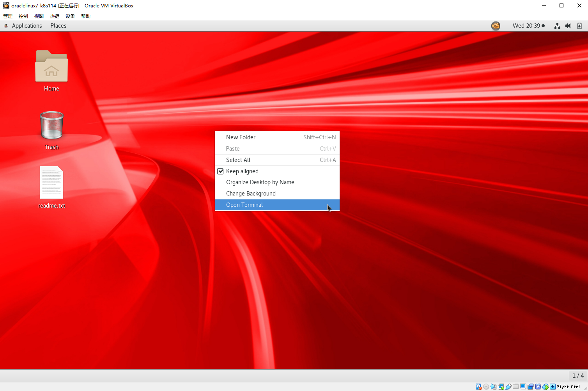Click the virtualization chip icon in VM status bar
This screenshot has width=588, height=391.
pos(538,386)
